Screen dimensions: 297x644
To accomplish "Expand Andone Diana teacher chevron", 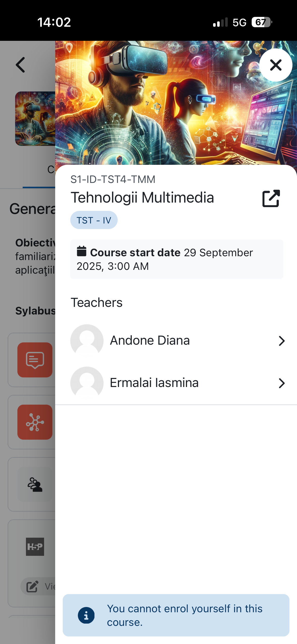I will point(282,341).
